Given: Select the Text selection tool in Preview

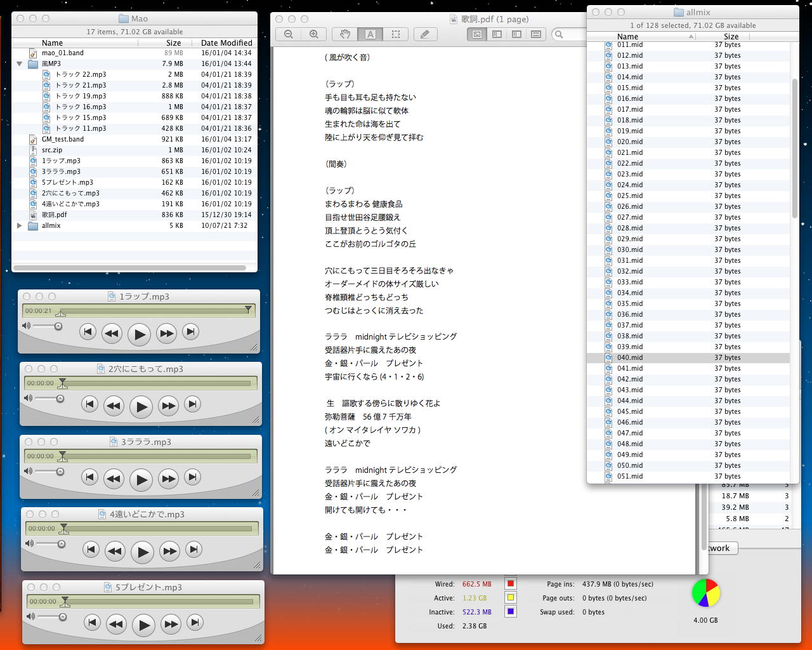Looking at the screenshot, I should coord(370,34).
